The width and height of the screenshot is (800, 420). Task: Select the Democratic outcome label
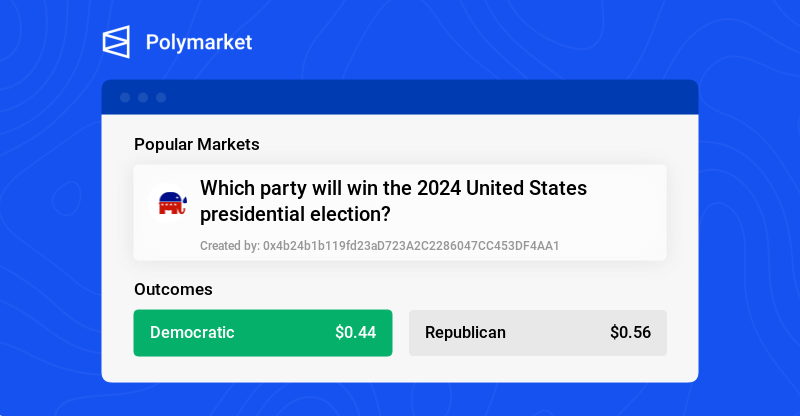pos(192,333)
